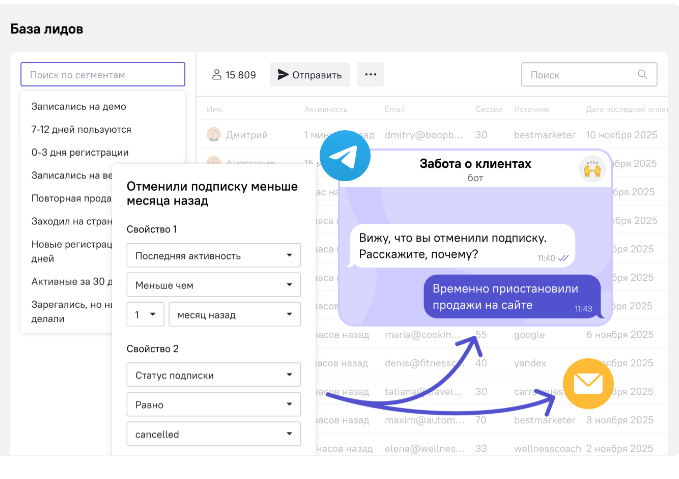Click date 2 ноября 2025

click(x=620, y=448)
